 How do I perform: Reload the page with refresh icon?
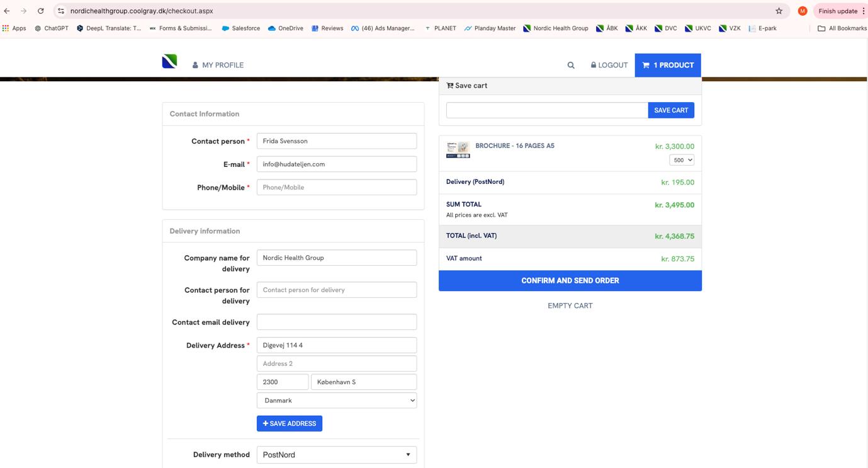[x=41, y=11]
